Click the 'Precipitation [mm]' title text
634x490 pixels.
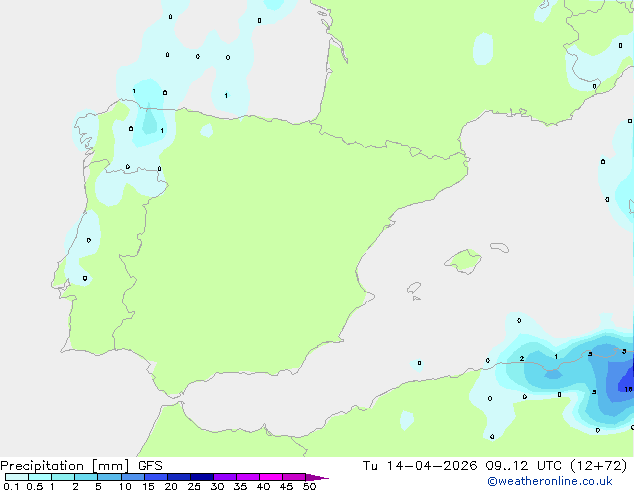tap(64, 466)
